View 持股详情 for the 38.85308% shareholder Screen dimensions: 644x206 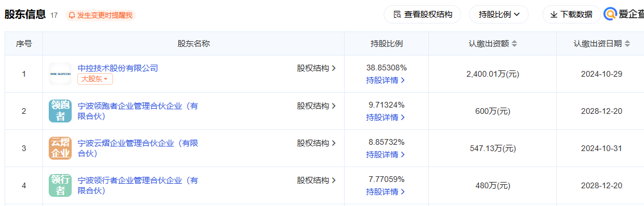point(386,80)
